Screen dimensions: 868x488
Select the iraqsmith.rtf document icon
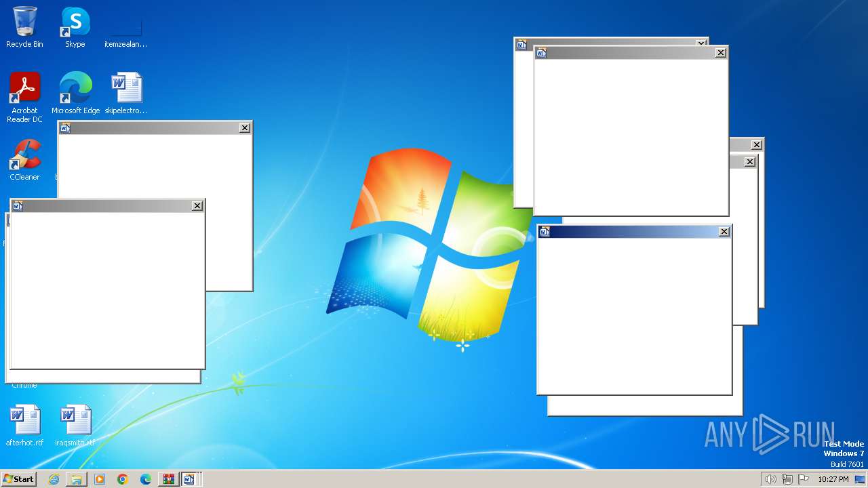click(75, 425)
